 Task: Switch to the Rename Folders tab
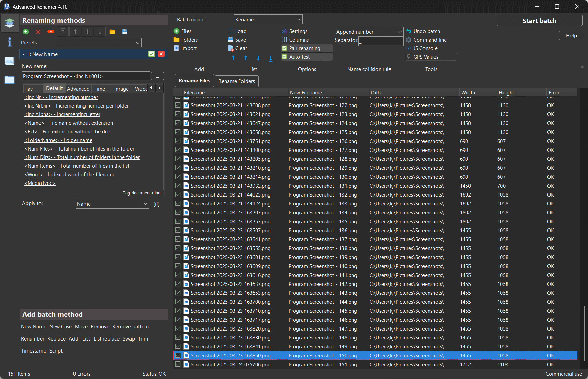click(237, 81)
